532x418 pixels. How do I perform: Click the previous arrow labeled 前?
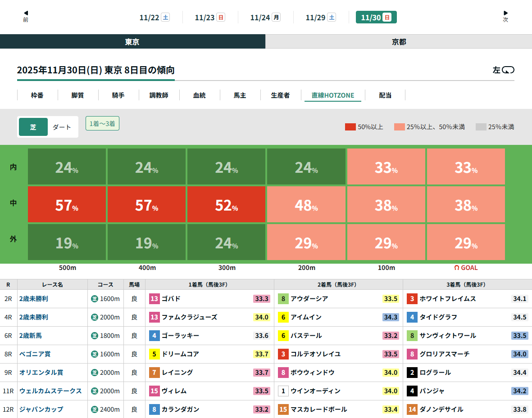tap(26, 16)
